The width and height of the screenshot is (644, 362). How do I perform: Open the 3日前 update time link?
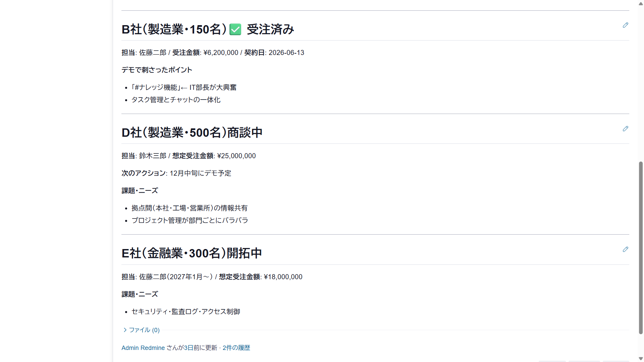[x=189, y=348]
